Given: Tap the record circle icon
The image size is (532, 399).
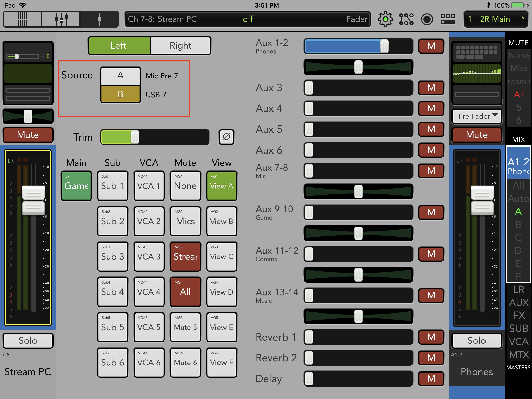Looking at the screenshot, I should click(427, 19).
